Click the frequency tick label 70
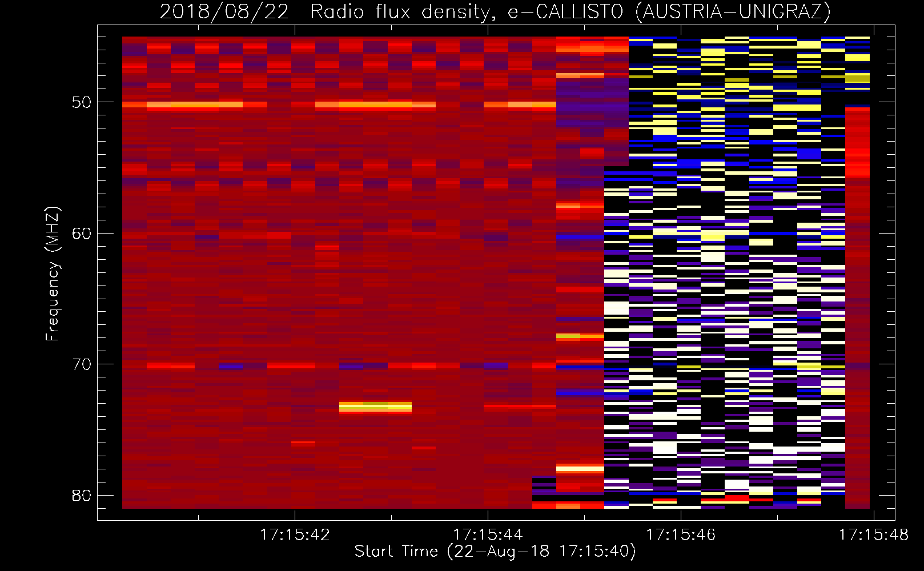The height and width of the screenshot is (571, 924). (x=82, y=364)
